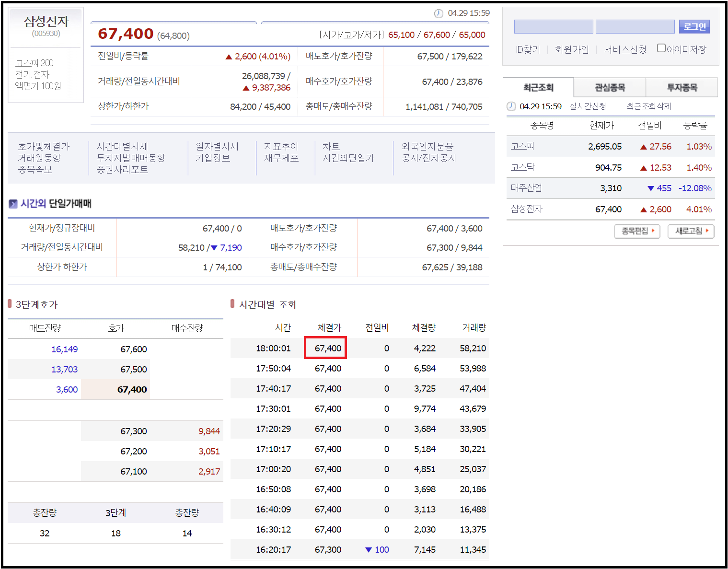Open the 일자별시세 menu
This screenshot has width=728, height=569.
217,147
